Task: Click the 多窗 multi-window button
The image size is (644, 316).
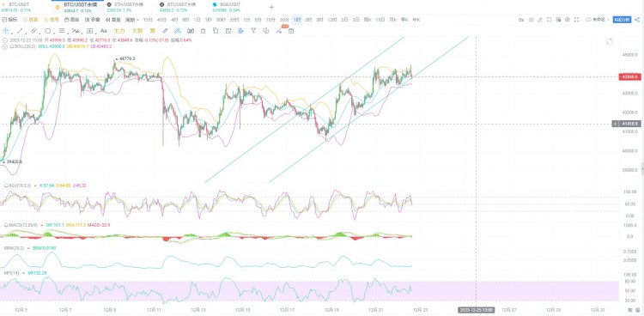Action: (93, 20)
